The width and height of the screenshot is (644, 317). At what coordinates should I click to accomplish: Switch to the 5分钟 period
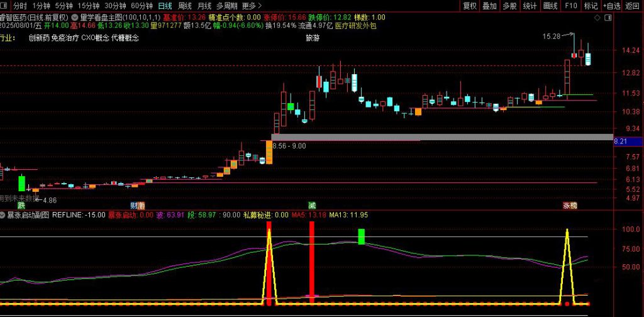[x=64, y=6]
